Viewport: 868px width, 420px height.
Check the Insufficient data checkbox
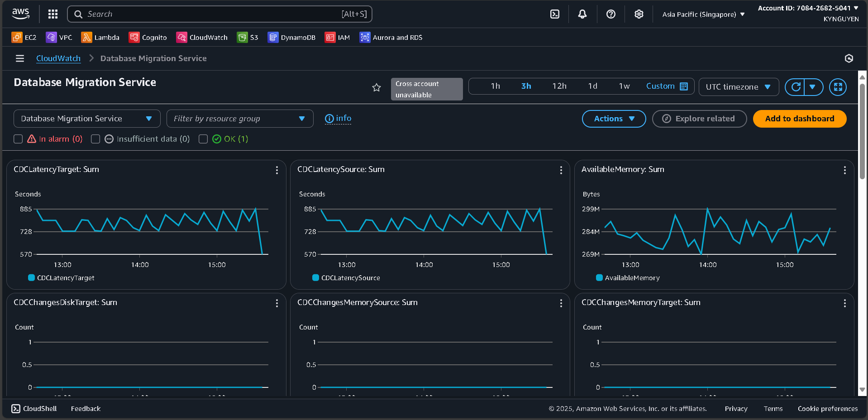pyautogui.click(x=95, y=139)
